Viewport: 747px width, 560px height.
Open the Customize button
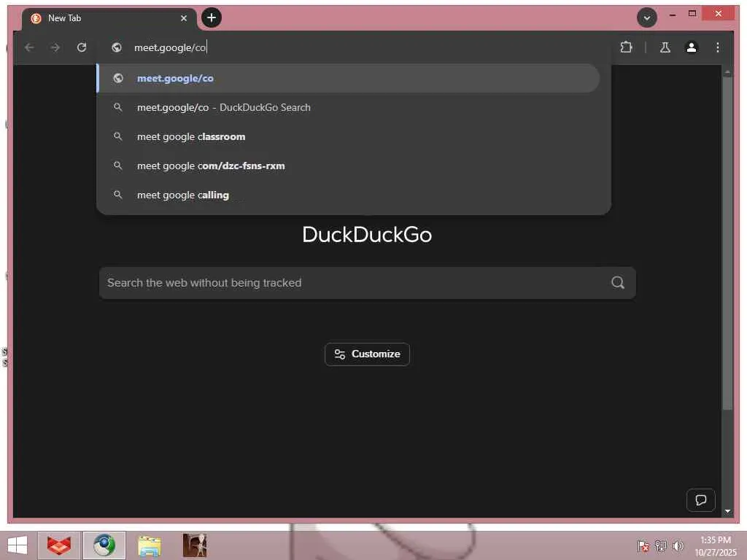point(368,354)
